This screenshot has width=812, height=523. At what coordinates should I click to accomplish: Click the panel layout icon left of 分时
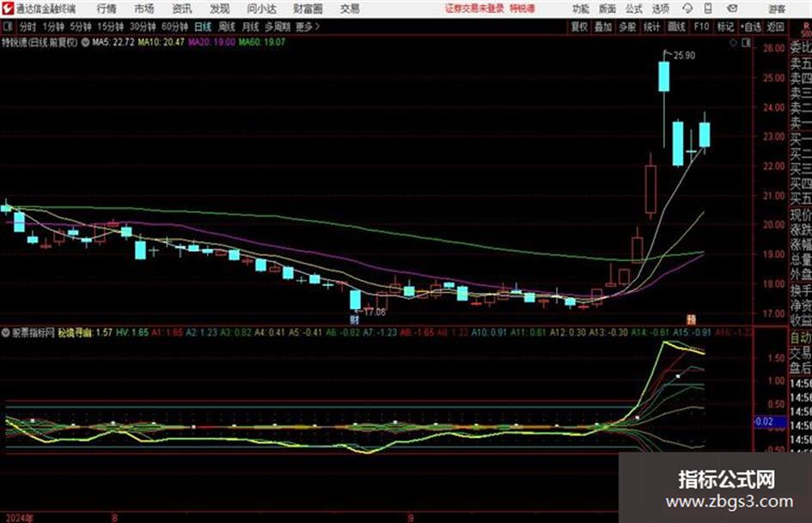(8, 26)
